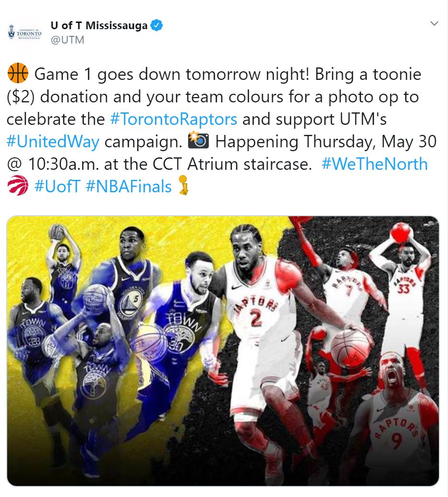
Task: Click the blue verified badge icon
Action: click(157, 25)
